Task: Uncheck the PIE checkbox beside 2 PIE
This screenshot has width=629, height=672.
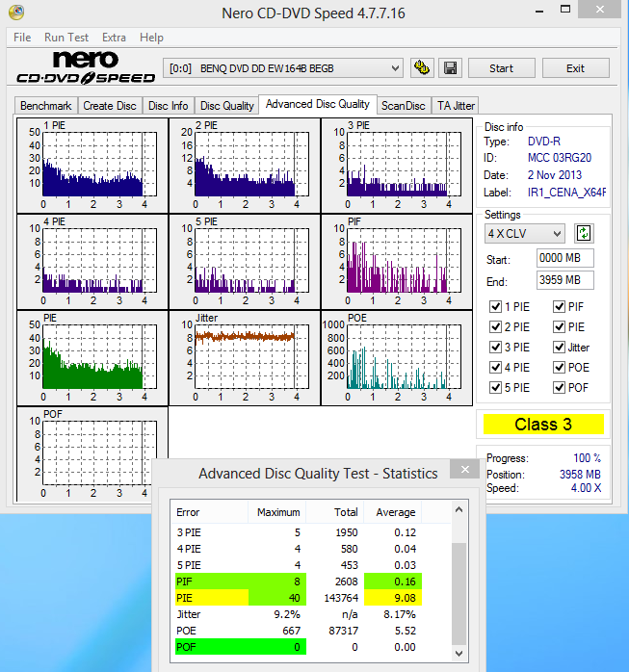Action: (559, 327)
